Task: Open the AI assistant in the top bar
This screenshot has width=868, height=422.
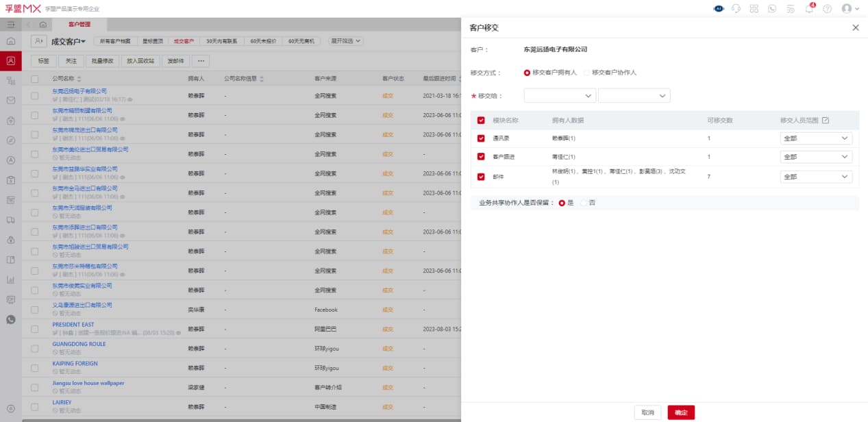Action: [719, 8]
